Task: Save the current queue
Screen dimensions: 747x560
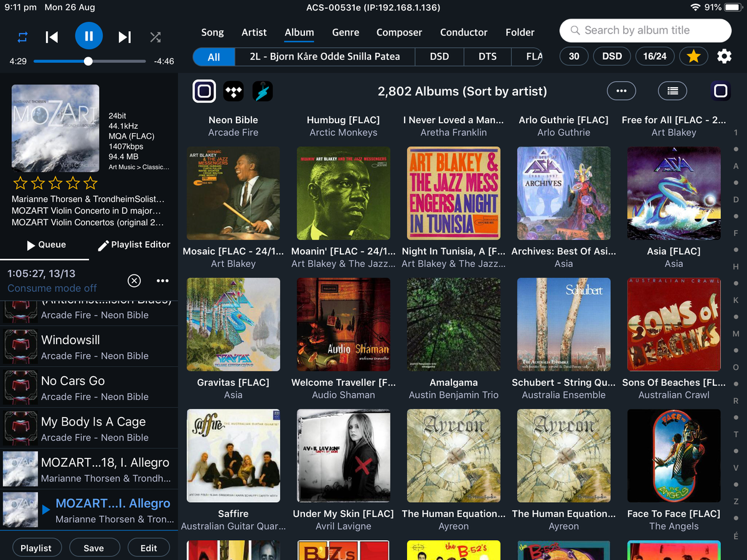Action: click(x=93, y=548)
